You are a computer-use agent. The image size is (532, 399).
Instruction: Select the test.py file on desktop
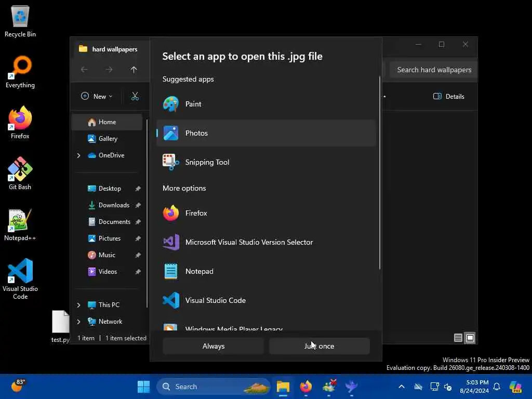coord(60,327)
